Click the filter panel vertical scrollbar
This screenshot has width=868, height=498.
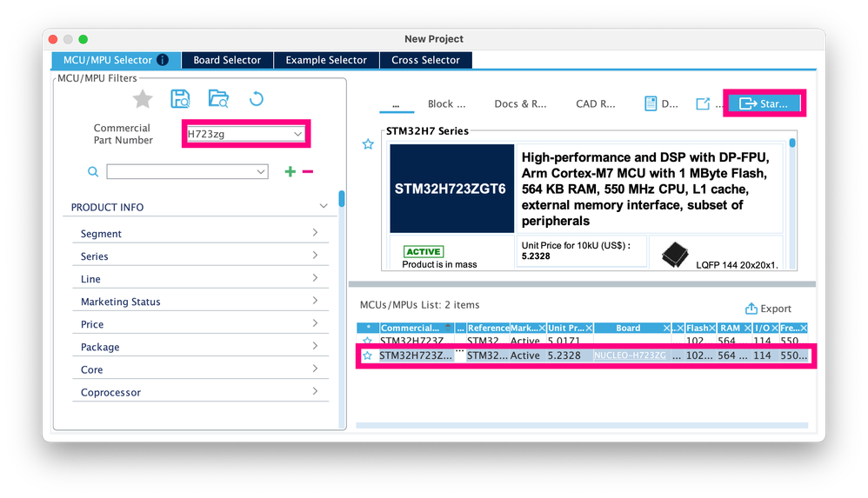[x=342, y=198]
